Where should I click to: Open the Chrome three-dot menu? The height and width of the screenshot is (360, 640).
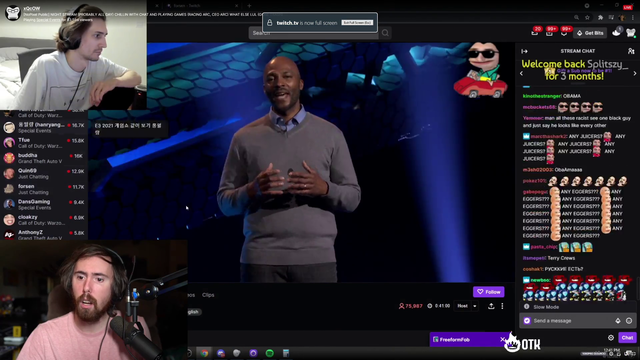coord(633,17)
